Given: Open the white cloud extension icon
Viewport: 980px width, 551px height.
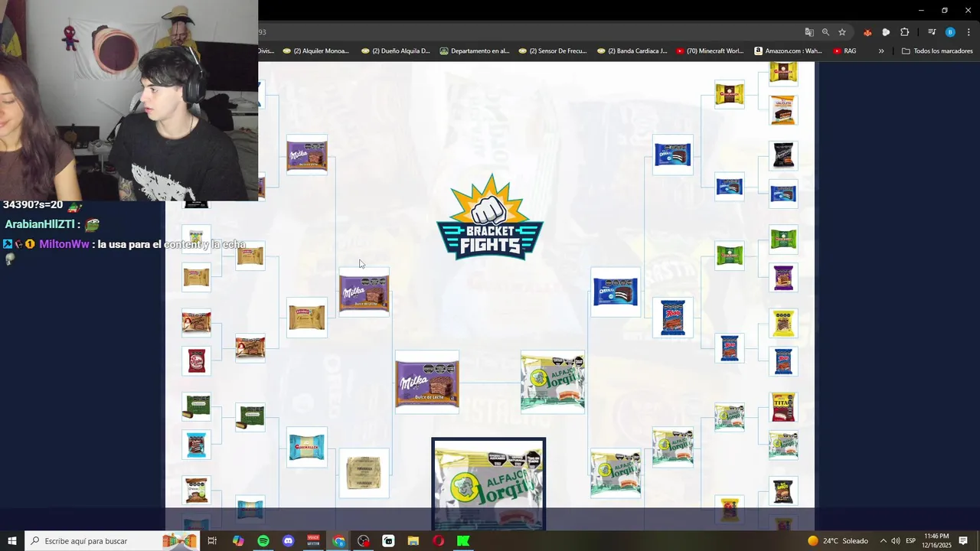Looking at the screenshot, I should click(x=886, y=32).
